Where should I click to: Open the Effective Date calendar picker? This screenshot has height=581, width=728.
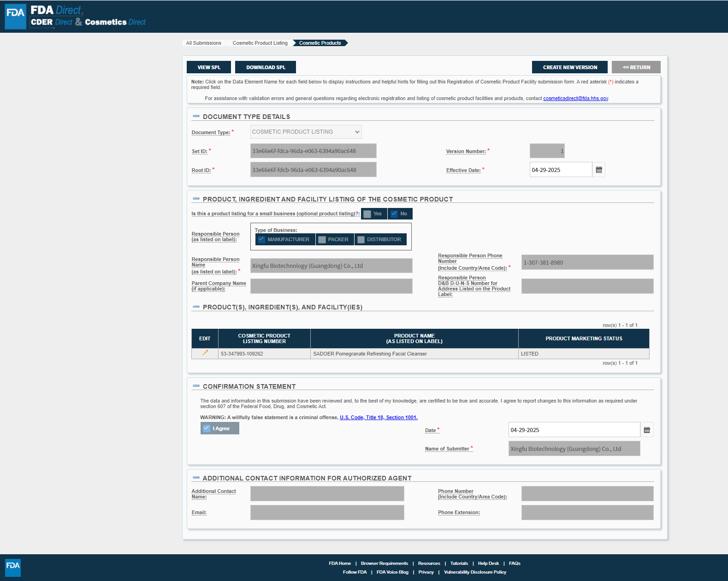click(599, 170)
